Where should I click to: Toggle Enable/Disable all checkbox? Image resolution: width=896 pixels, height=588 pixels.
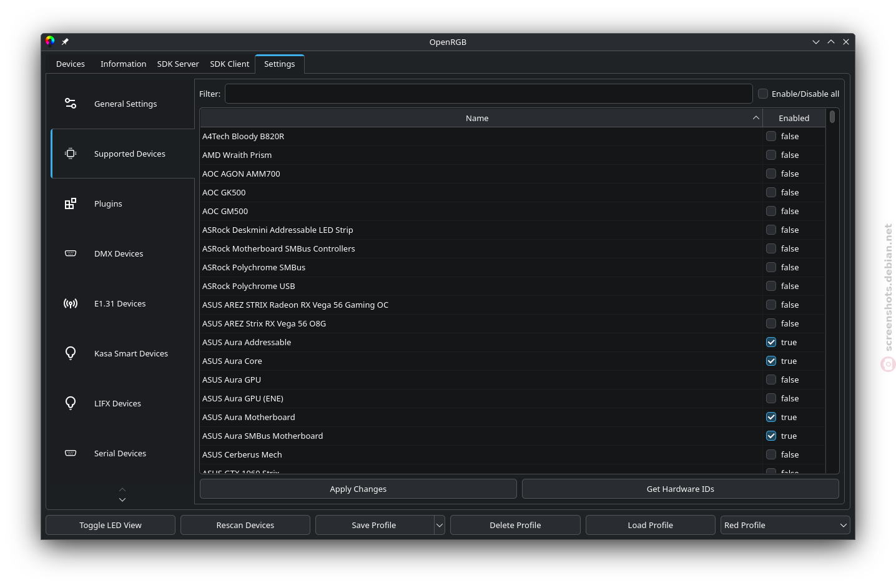click(763, 94)
